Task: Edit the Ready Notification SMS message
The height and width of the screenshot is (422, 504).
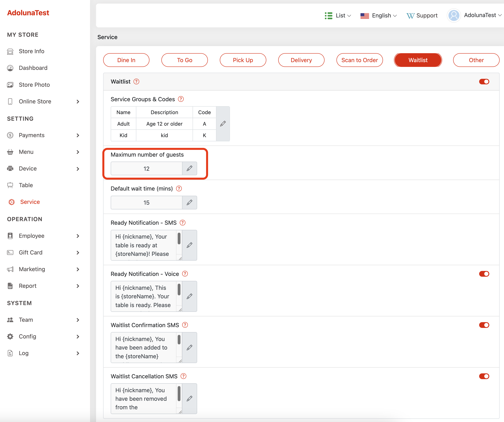Action: [189, 245]
